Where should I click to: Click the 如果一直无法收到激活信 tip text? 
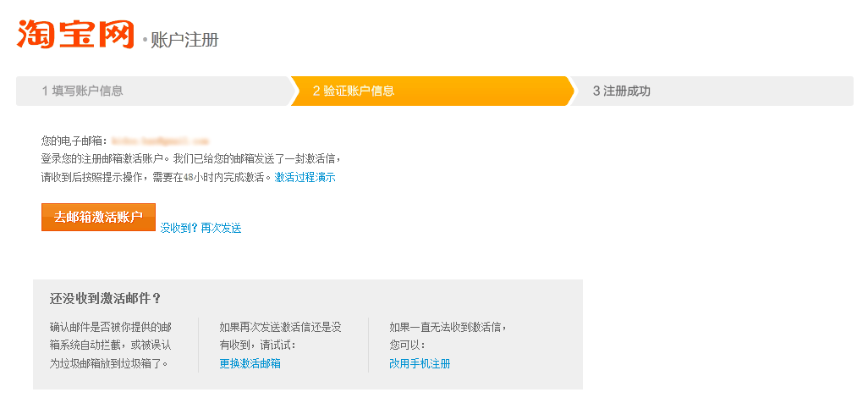tap(448, 326)
